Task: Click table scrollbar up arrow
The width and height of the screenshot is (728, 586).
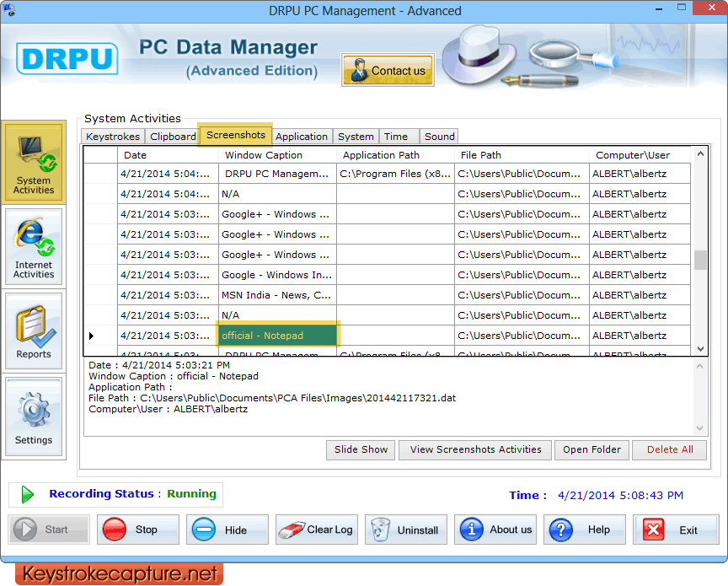Action: click(700, 153)
